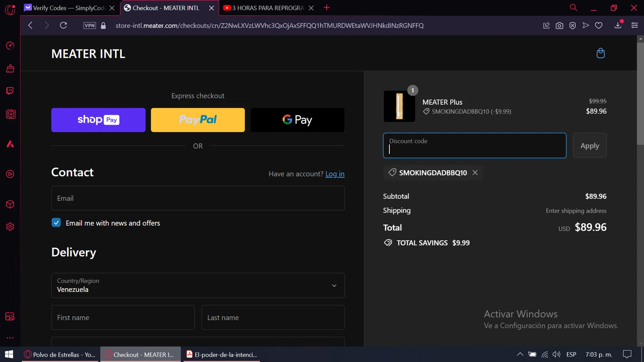Add page to bookmarks with heart icon

[598, 25]
